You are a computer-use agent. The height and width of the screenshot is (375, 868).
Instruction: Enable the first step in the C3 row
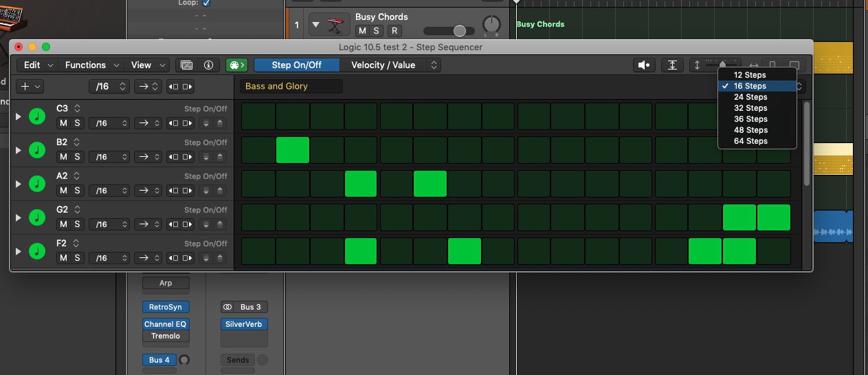point(258,116)
